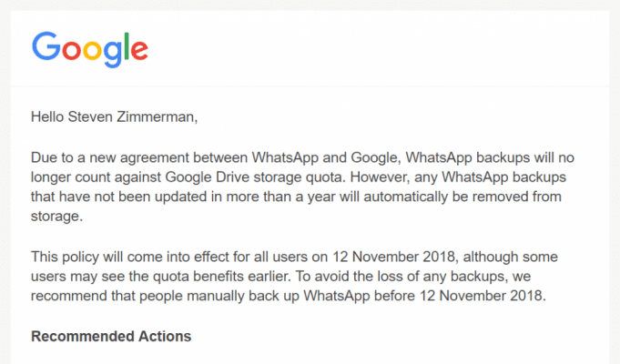Click the greeting 'Hello Steven Zimmerman,'
Viewport: 620px width, 364px height.
pyautogui.click(x=115, y=117)
